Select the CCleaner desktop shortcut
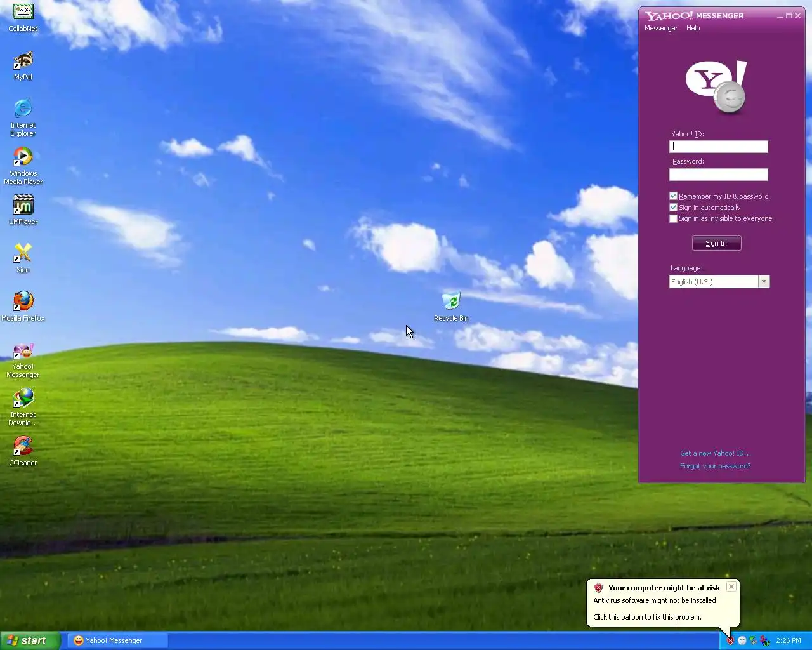The height and width of the screenshot is (650, 812). point(23,452)
